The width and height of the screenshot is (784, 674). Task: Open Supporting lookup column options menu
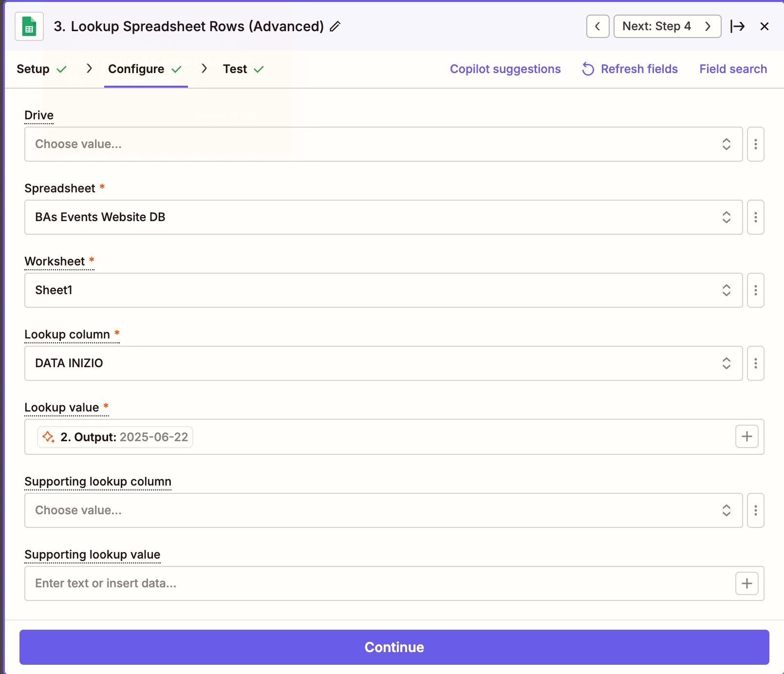coord(755,510)
